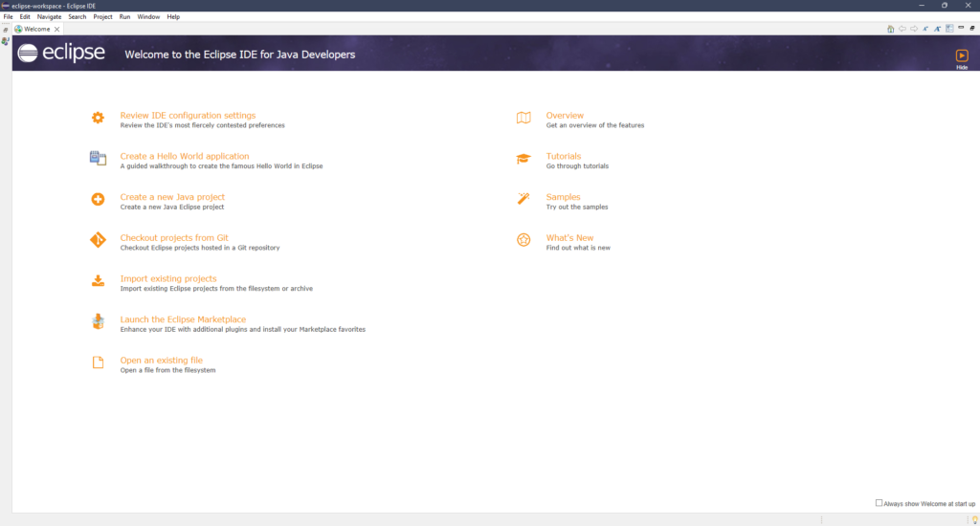
Task: Open the File menu
Action: [x=8, y=17]
